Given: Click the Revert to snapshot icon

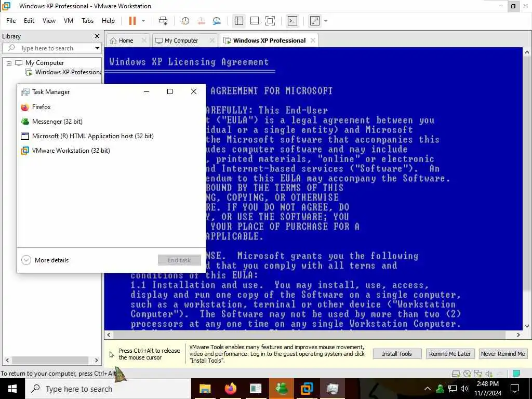Looking at the screenshot, I should coord(201,21).
